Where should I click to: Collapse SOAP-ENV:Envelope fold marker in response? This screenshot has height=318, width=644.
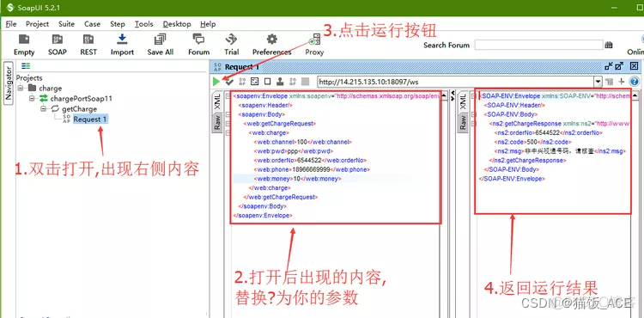click(x=474, y=96)
